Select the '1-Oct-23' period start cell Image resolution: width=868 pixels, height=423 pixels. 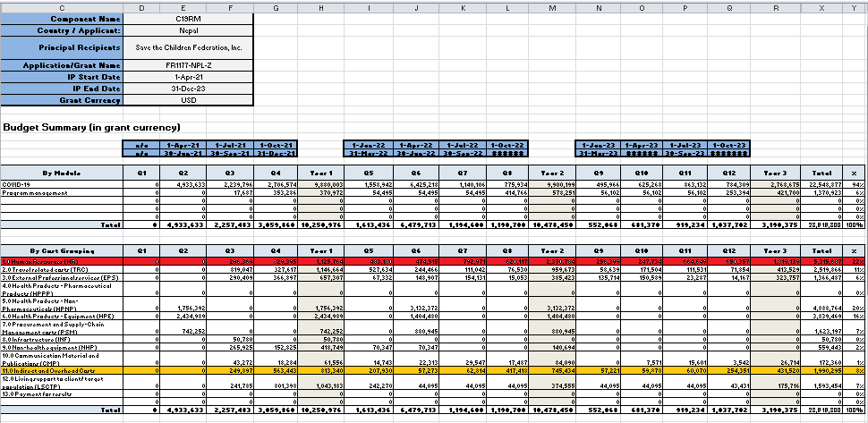point(728,144)
